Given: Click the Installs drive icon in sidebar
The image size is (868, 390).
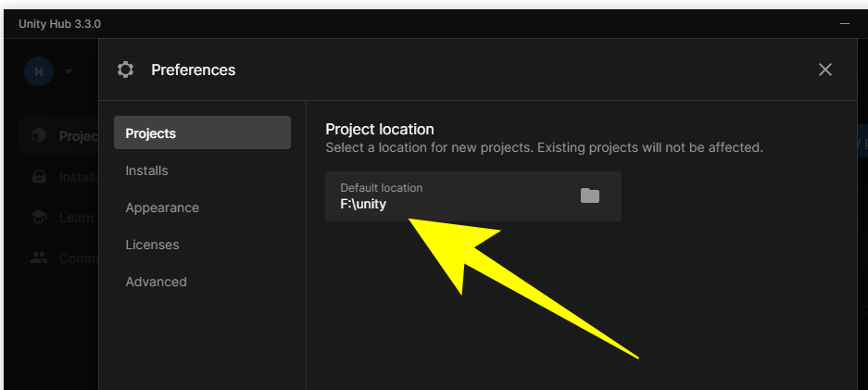Looking at the screenshot, I should (x=38, y=177).
